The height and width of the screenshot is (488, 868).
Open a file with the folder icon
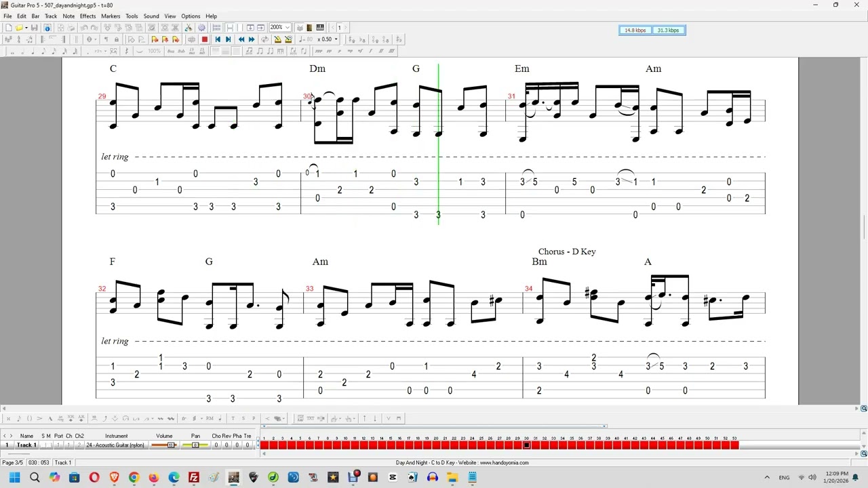(x=20, y=28)
